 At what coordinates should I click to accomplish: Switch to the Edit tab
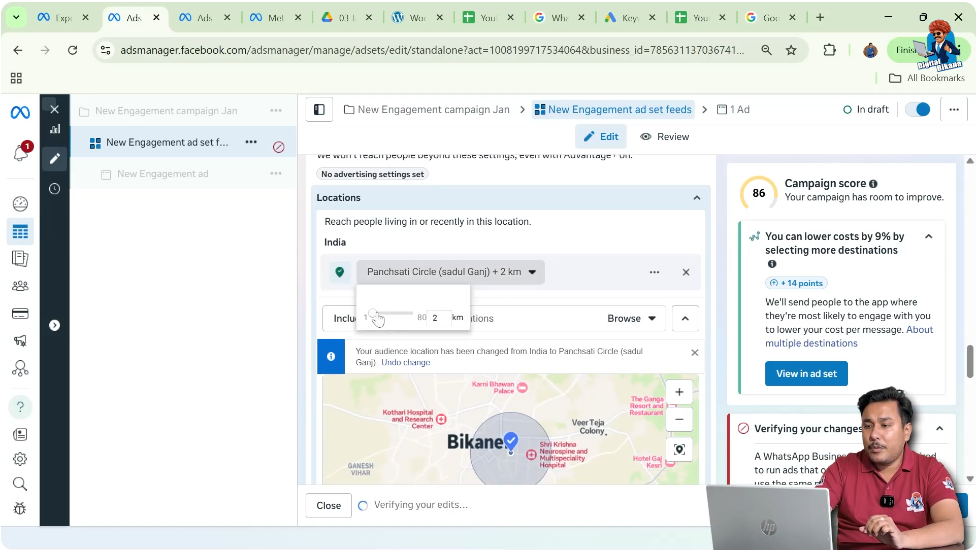pos(601,137)
